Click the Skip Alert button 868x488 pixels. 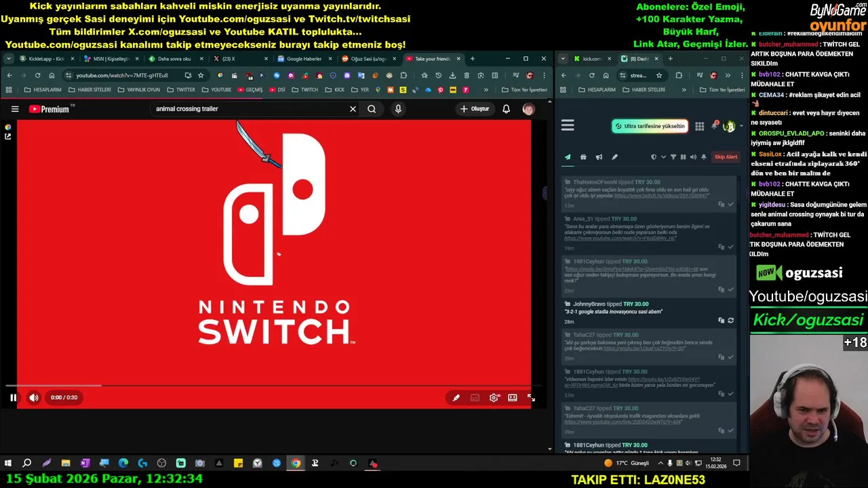(x=726, y=157)
